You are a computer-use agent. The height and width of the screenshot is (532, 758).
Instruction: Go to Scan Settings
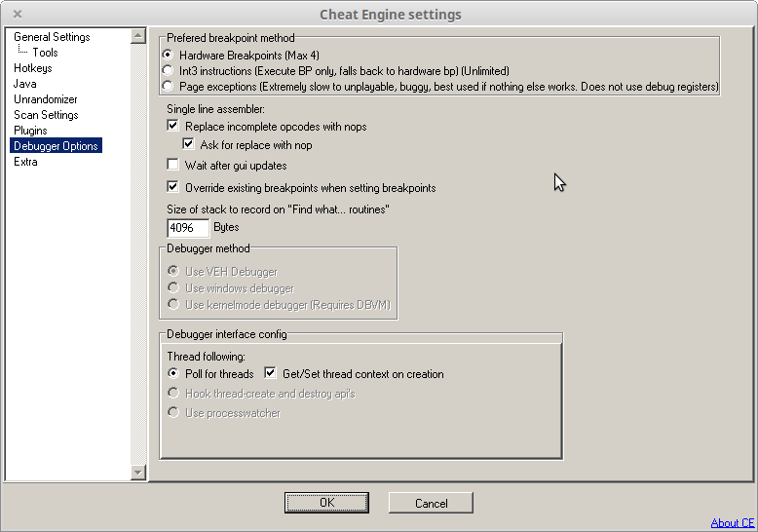46,115
